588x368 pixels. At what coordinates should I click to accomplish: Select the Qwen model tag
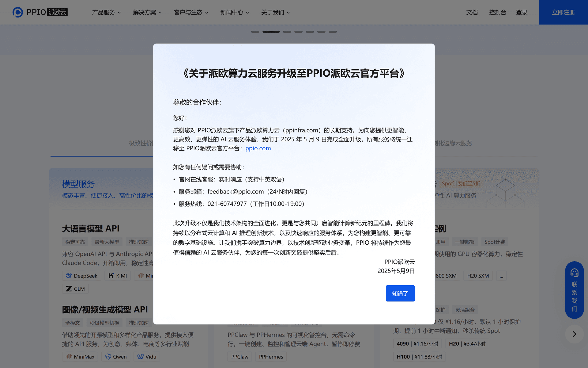[x=116, y=357]
